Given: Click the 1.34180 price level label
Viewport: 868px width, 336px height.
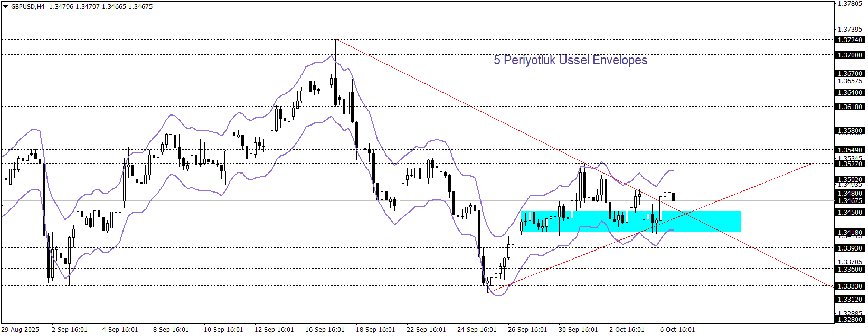Looking at the screenshot, I should pos(850,233).
